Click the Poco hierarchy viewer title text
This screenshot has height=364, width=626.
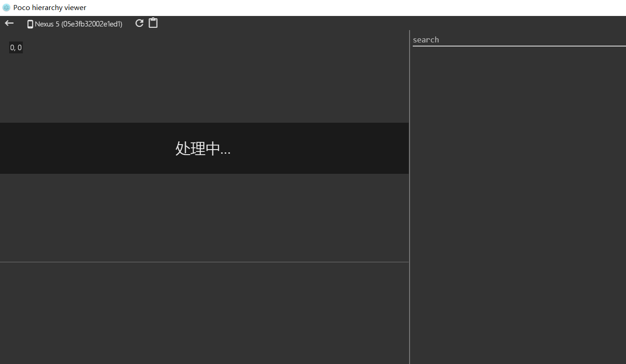[50, 8]
